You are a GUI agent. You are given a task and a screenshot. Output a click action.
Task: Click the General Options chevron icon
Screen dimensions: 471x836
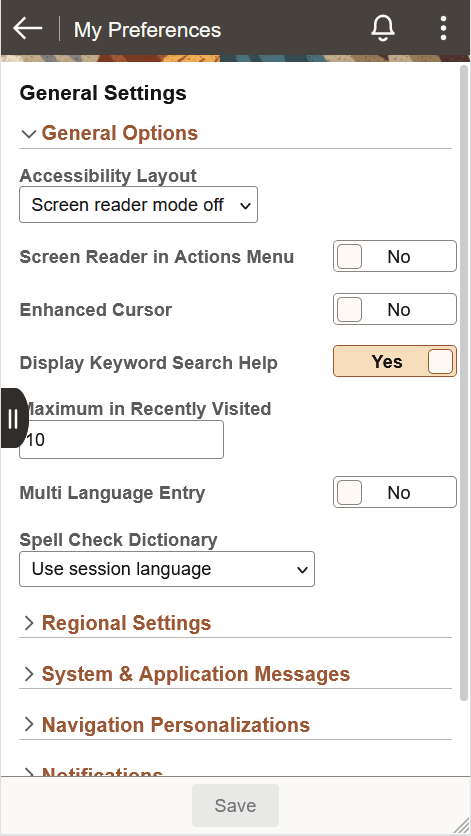pyautogui.click(x=29, y=134)
